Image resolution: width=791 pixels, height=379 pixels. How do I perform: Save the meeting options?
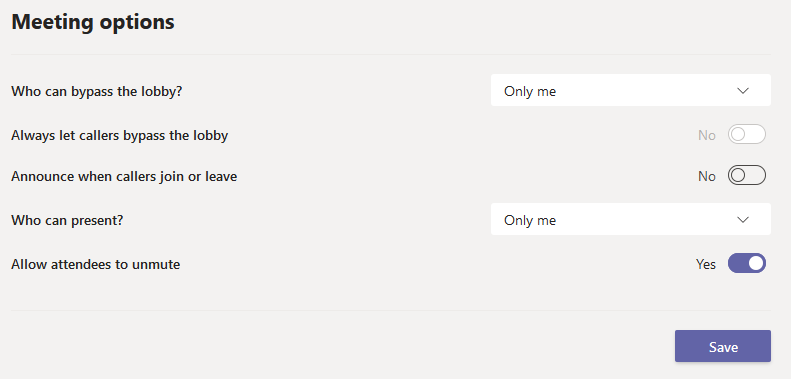(x=723, y=346)
